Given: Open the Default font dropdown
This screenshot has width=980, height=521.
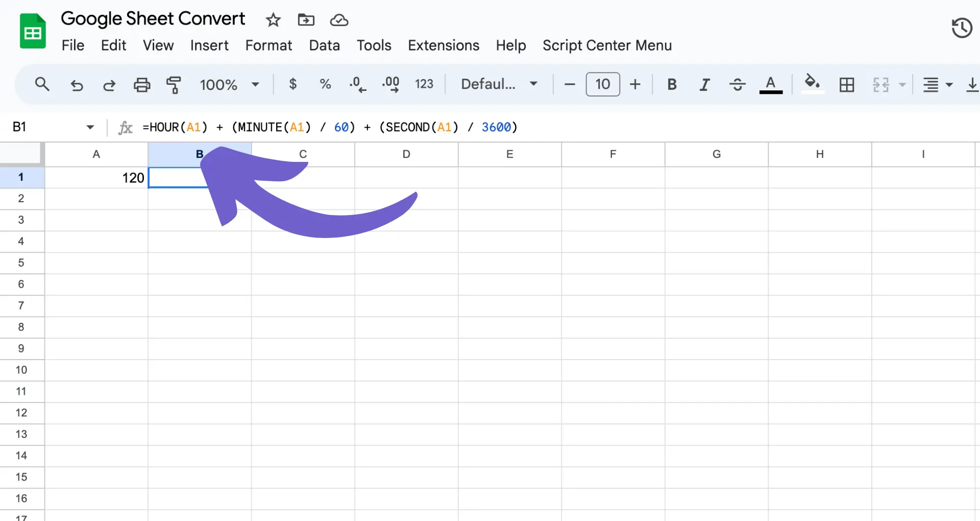Looking at the screenshot, I should [499, 84].
